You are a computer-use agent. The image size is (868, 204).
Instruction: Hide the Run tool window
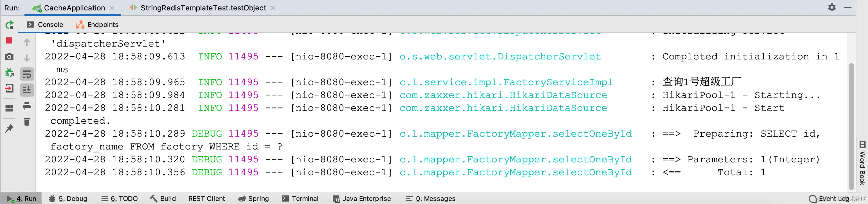(x=848, y=7)
